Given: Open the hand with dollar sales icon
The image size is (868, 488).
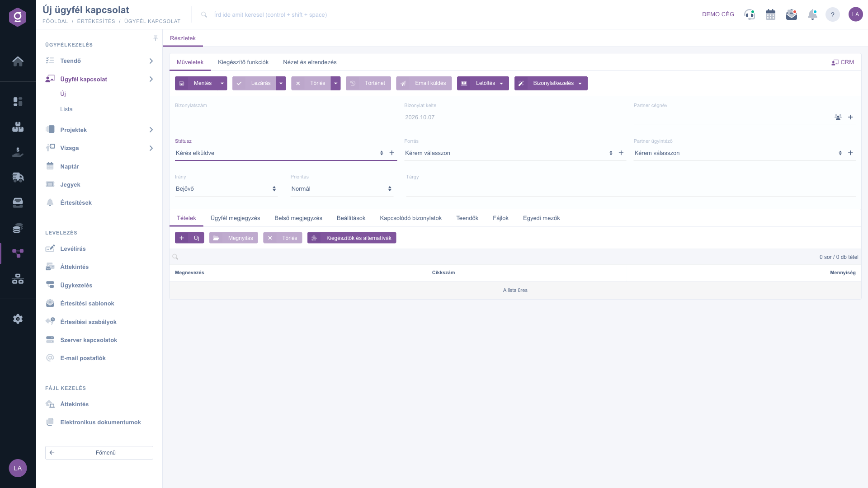Looking at the screenshot, I should 18,152.
